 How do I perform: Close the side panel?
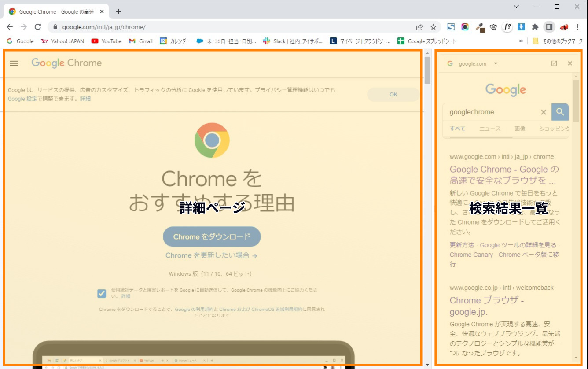tap(570, 63)
